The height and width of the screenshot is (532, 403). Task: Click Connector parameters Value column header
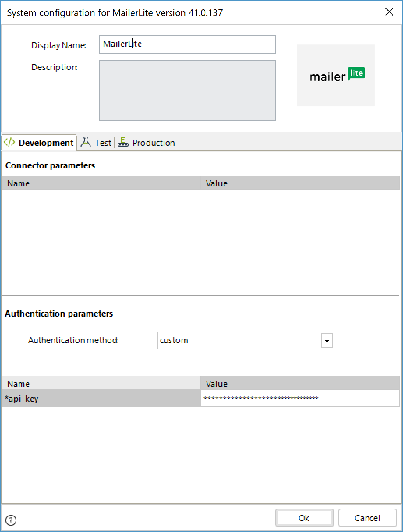coord(300,183)
